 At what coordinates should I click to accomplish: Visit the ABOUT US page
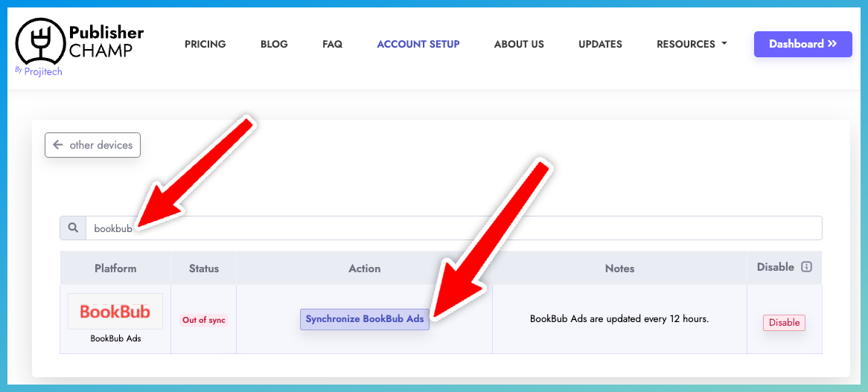pyautogui.click(x=520, y=44)
